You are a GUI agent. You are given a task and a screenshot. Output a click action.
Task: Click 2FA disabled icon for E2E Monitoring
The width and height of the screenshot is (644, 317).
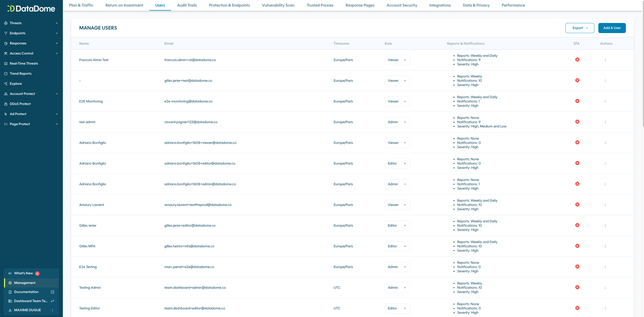pyautogui.click(x=577, y=101)
